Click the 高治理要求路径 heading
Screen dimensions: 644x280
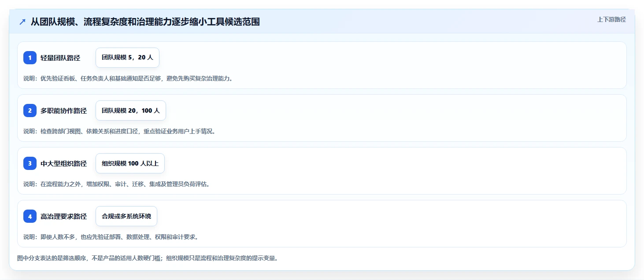point(63,216)
